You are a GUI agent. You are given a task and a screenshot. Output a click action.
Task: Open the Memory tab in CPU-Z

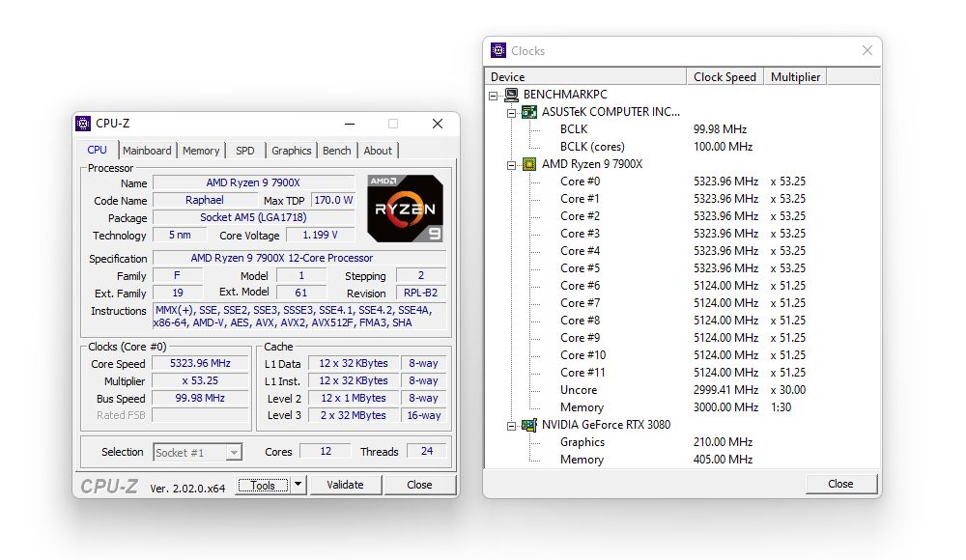click(201, 151)
